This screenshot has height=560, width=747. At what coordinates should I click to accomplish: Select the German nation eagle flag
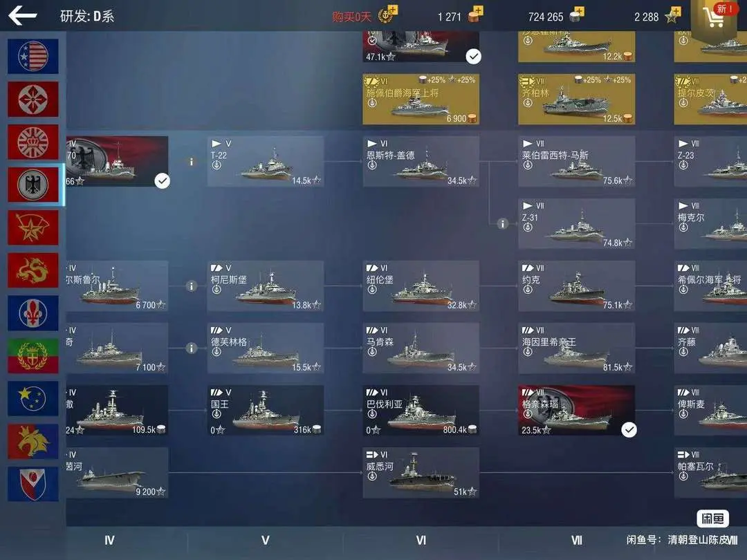click(33, 185)
